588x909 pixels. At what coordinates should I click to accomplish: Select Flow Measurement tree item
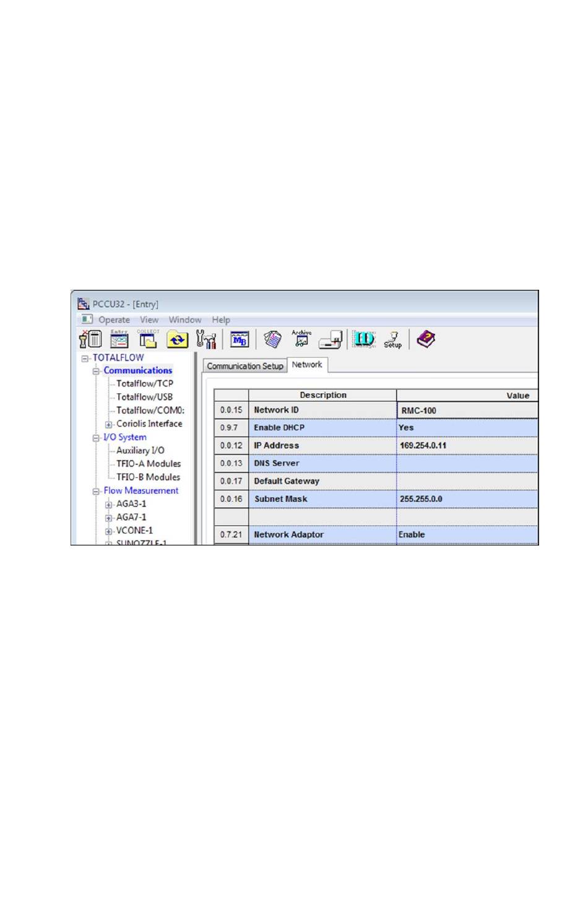click(x=141, y=490)
